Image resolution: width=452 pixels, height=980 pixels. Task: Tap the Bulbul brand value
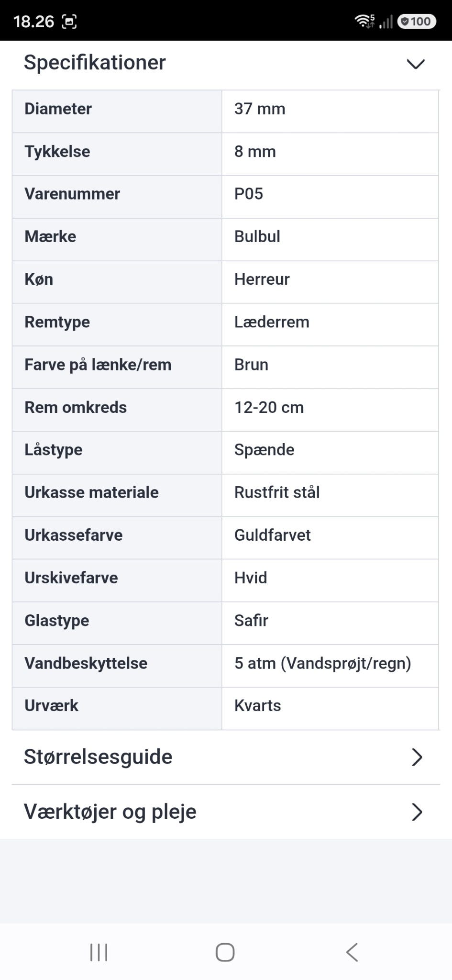point(257,236)
